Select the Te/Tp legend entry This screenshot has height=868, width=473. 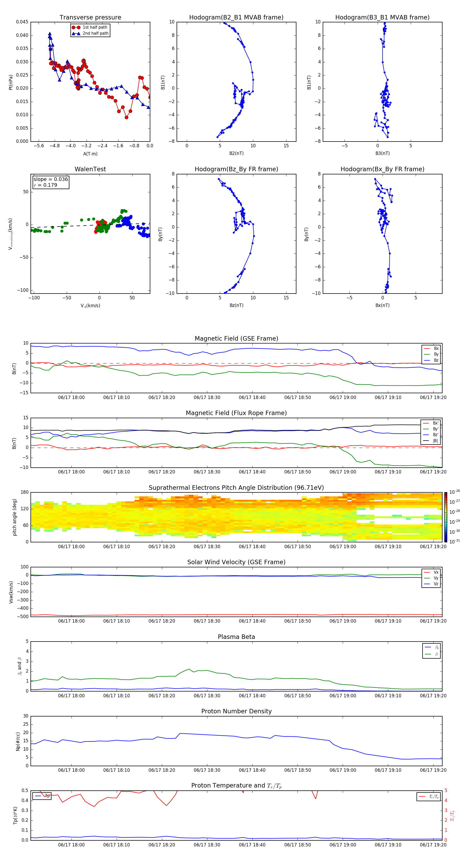point(429,796)
